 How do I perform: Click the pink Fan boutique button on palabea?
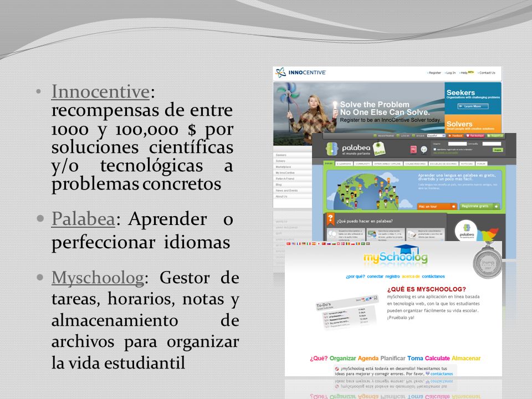click(x=475, y=136)
